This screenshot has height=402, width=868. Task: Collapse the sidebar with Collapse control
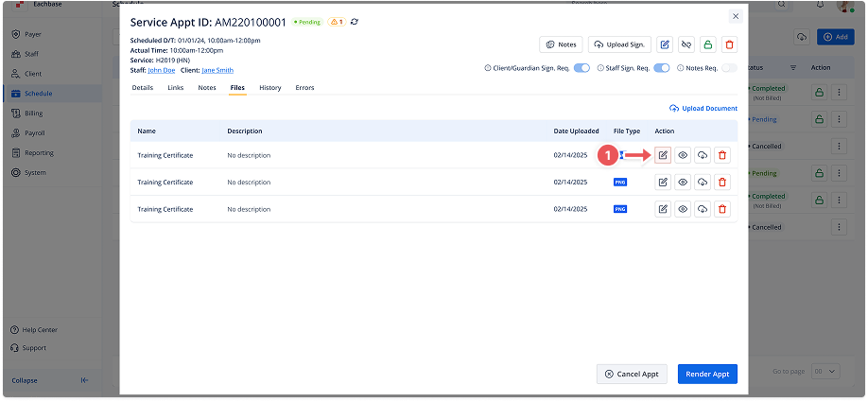[x=50, y=380]
